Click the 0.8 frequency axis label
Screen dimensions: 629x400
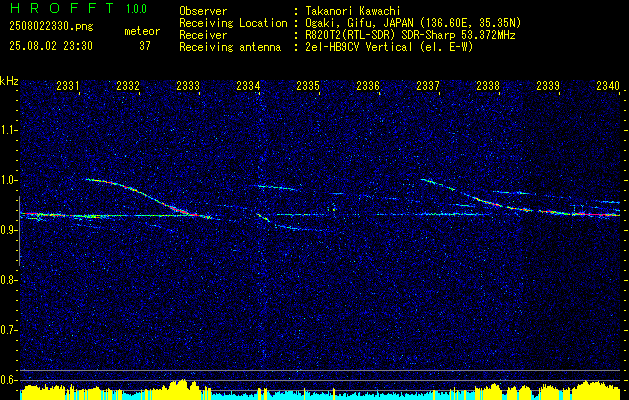pos(7,280)
